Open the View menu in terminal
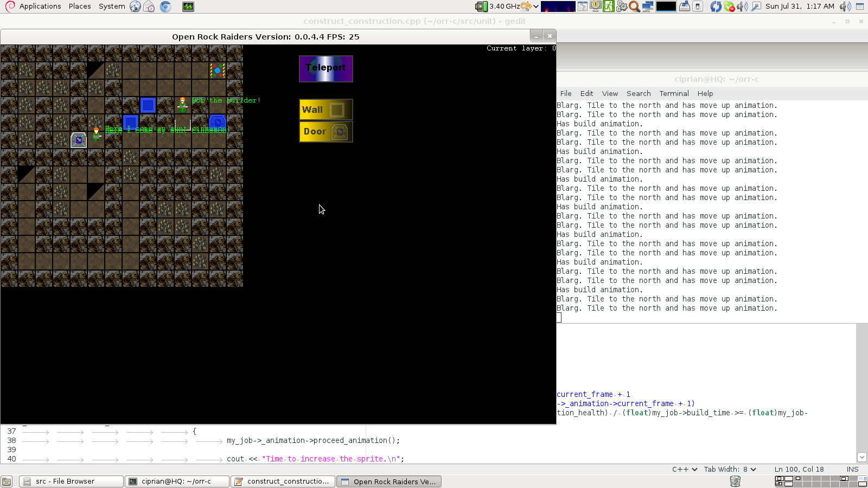 coord(610,93)
